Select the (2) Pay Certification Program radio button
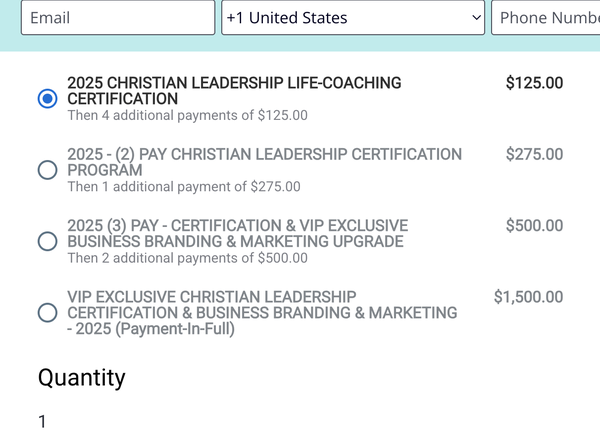Image resolution: width=600 pixels, height=440 pixels. point(47,170)
